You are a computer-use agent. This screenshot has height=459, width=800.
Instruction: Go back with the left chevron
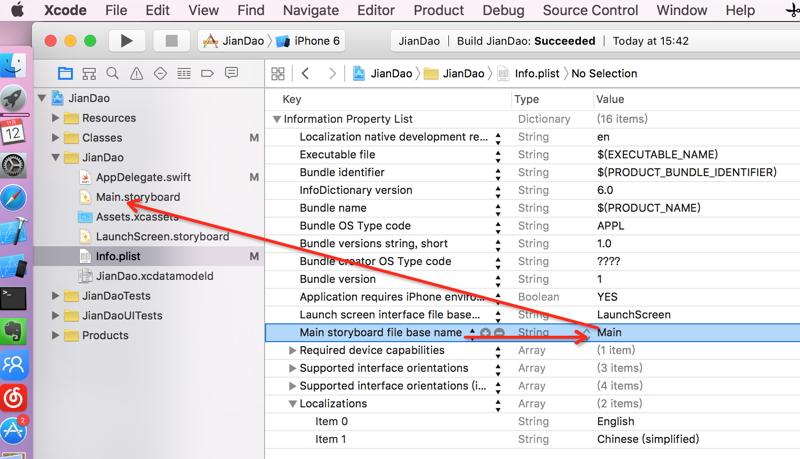click(306, 73)
